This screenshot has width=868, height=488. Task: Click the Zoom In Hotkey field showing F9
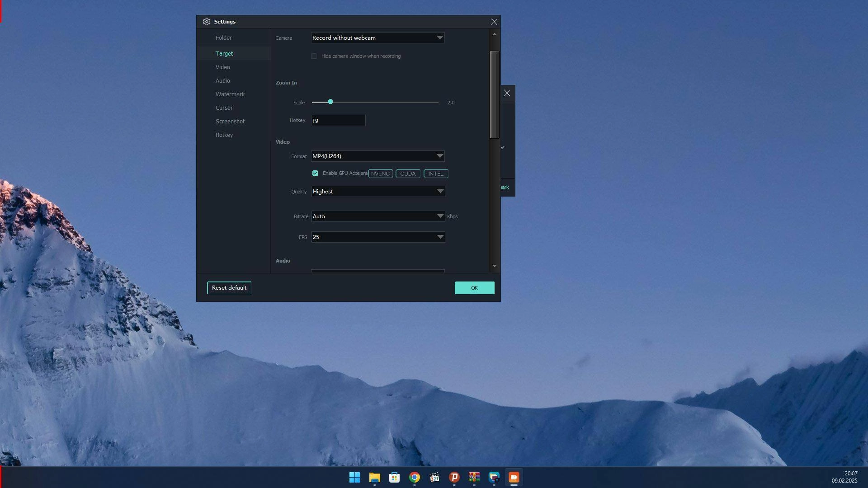pyautogui.click(x=338, y=121)
